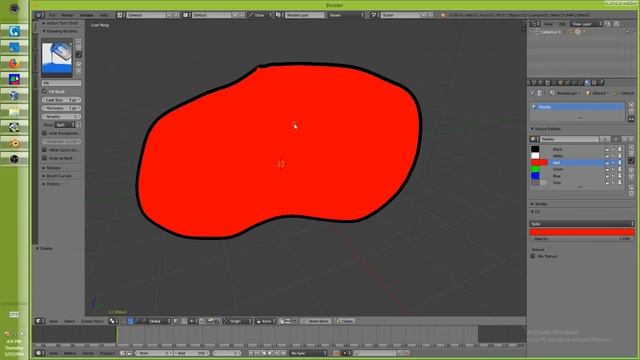Open the Origin drawing placement selector

pos(238,321)
